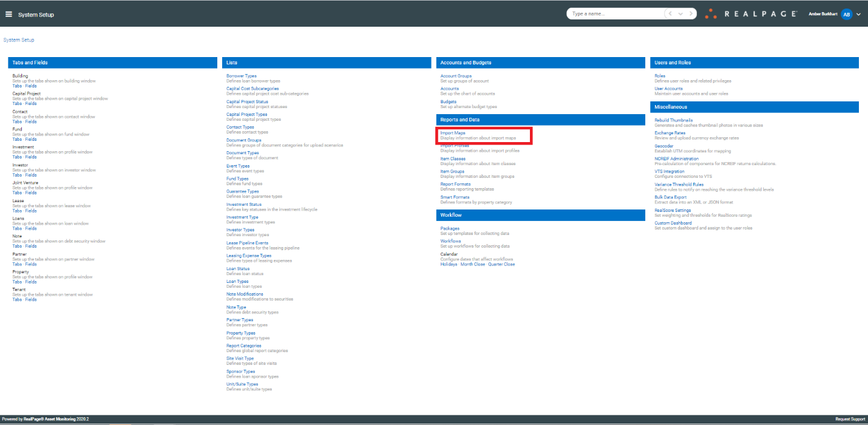
Task: Open the Loan Status list
Action: (x=238, y=269)
